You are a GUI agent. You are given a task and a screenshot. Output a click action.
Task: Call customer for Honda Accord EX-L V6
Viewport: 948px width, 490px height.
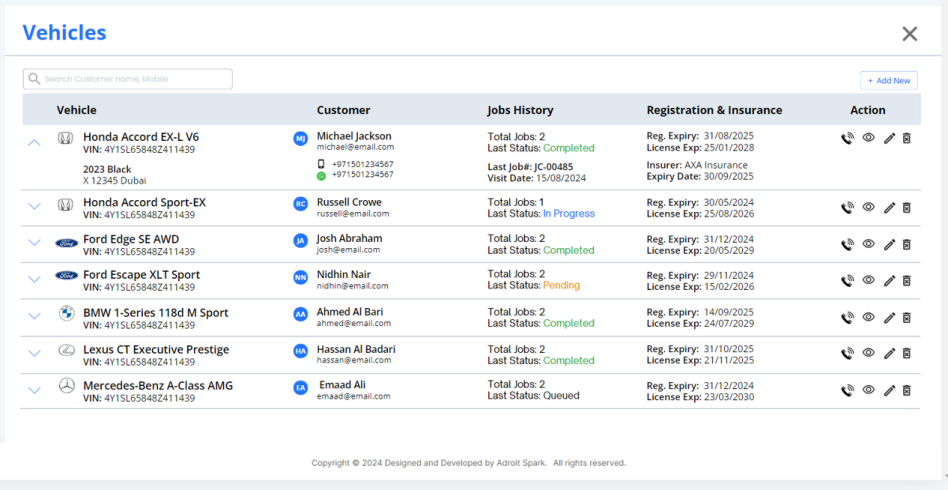point(848,139)
